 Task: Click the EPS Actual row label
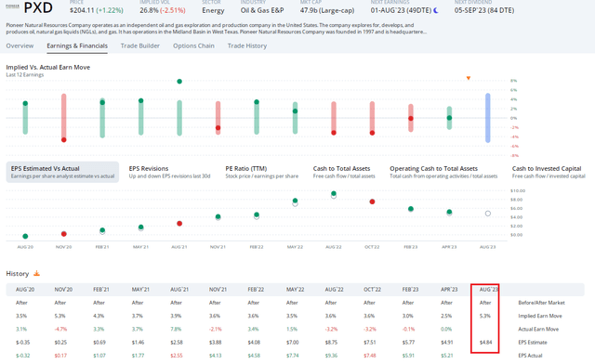[x=530, y=356]
